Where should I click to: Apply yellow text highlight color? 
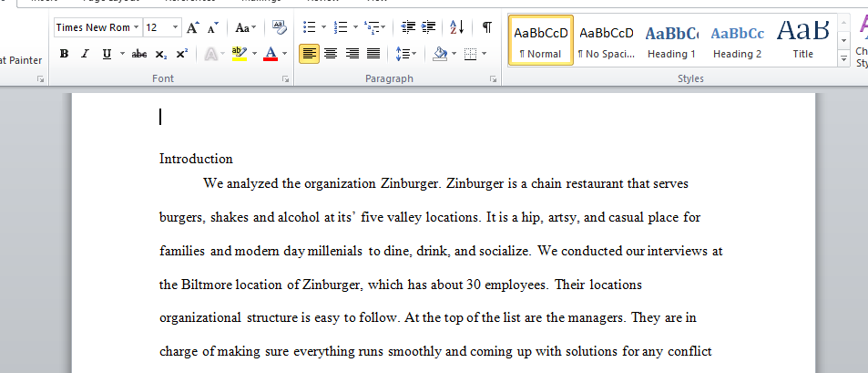click(x=240, y=54)
